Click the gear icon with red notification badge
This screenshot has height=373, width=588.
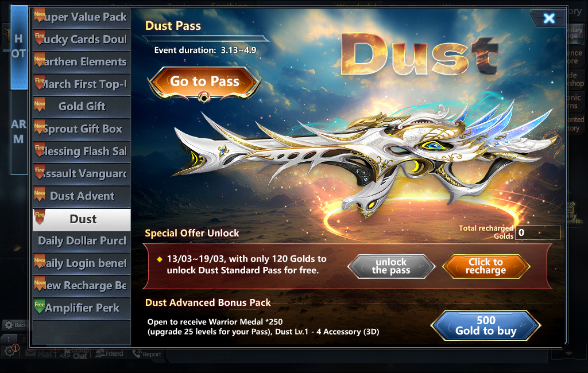(10, 351)
